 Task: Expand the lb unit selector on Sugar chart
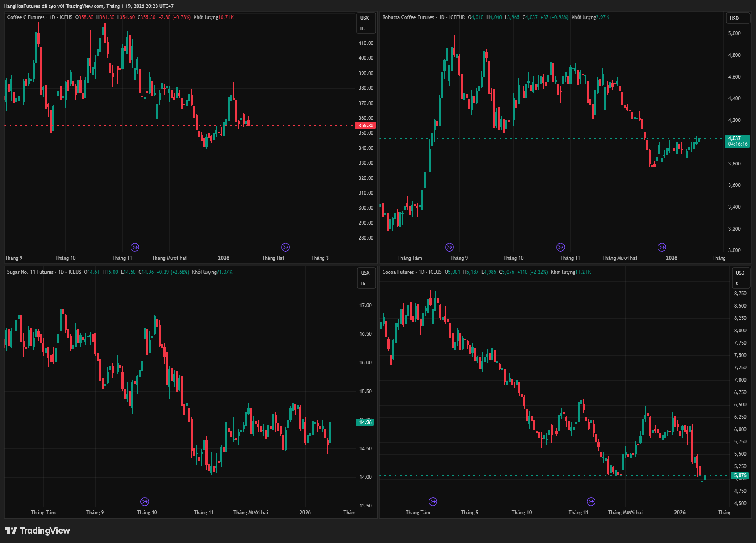point(363,284)
